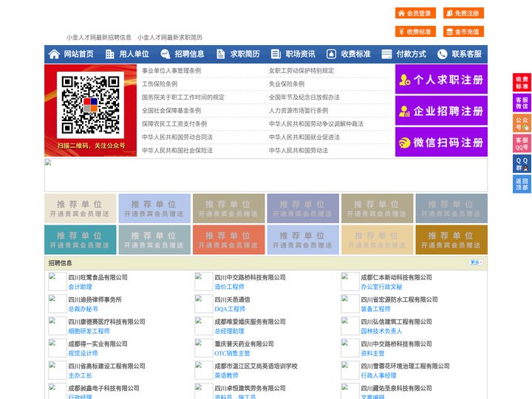Open the 客服QQ号 side widget
This screenshot has width=532, height=399.
[x=522, y=143]
